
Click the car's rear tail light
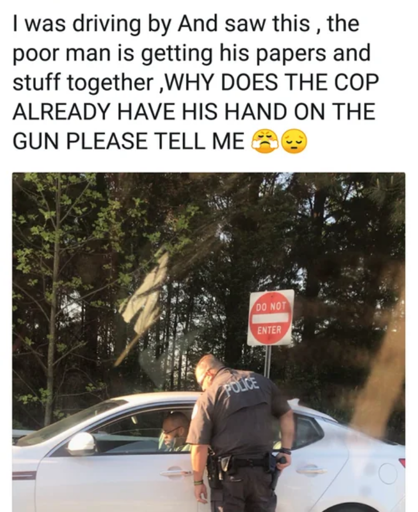coord(402,462)
